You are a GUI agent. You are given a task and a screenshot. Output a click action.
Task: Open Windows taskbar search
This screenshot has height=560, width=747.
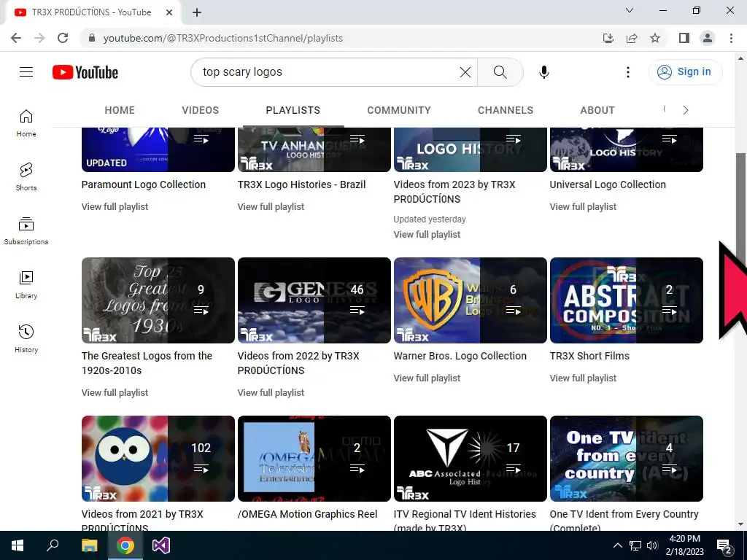[x=53, y=545]
